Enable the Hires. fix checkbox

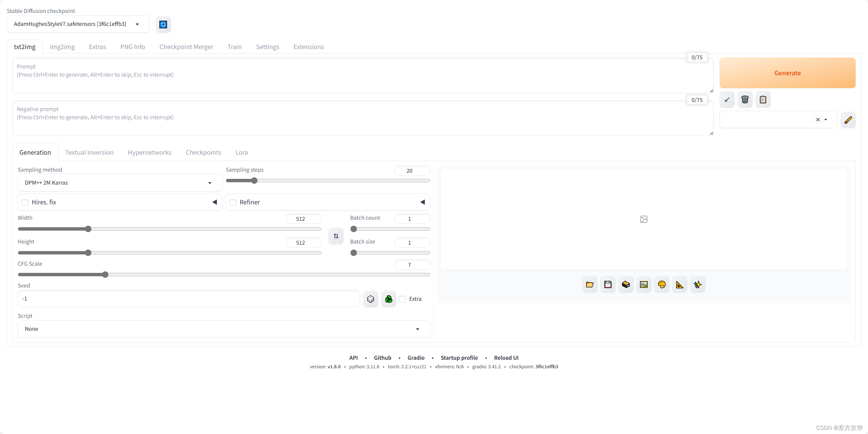tap(25, 202)
